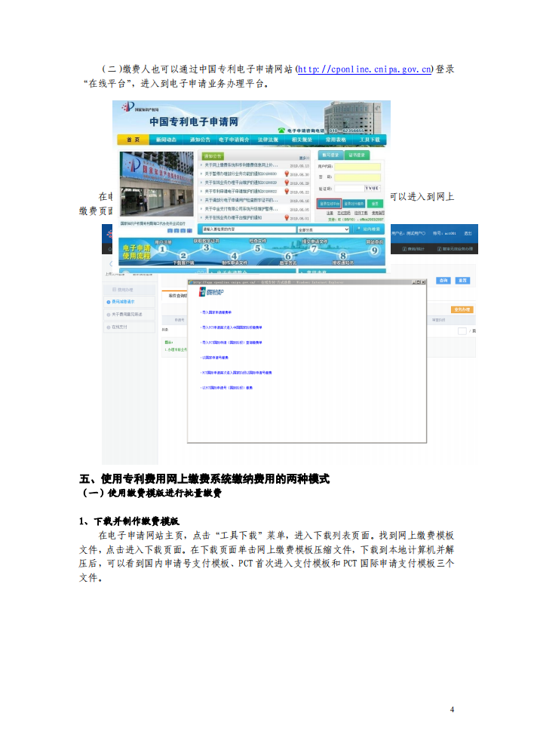The height and width of the screenshot is (756, 534).
Task: Click the red-boxed 登录在线平台 button
Action: [x=329, y=204]
